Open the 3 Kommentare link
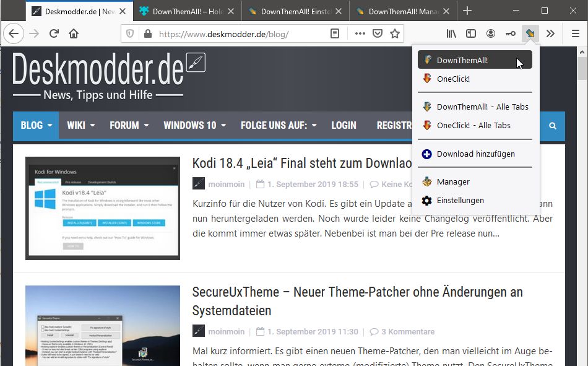Viewport: 588px width, 366px height. pyautogui.click(x=408, y=332)
